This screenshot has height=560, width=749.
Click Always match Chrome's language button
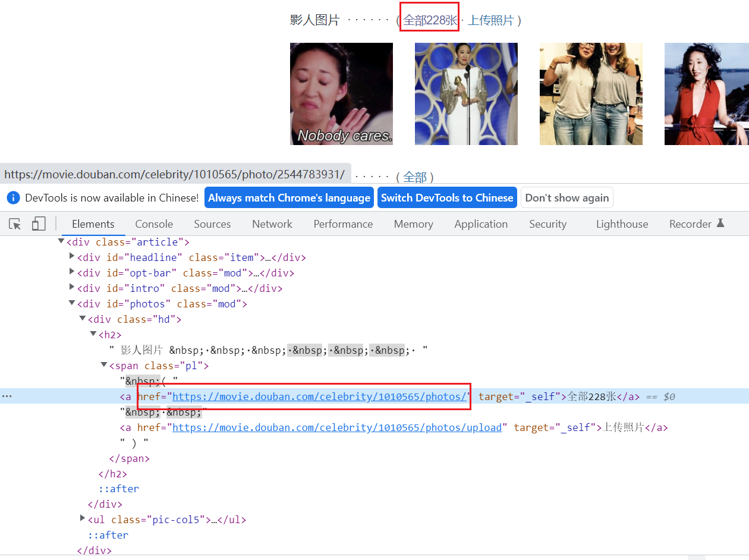click(289, 198)
